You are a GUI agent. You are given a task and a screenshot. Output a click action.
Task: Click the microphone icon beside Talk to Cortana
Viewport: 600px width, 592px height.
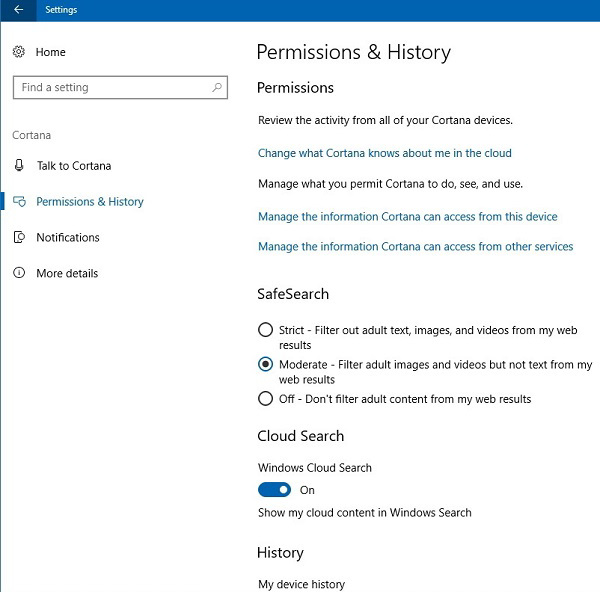click(19, 165)
